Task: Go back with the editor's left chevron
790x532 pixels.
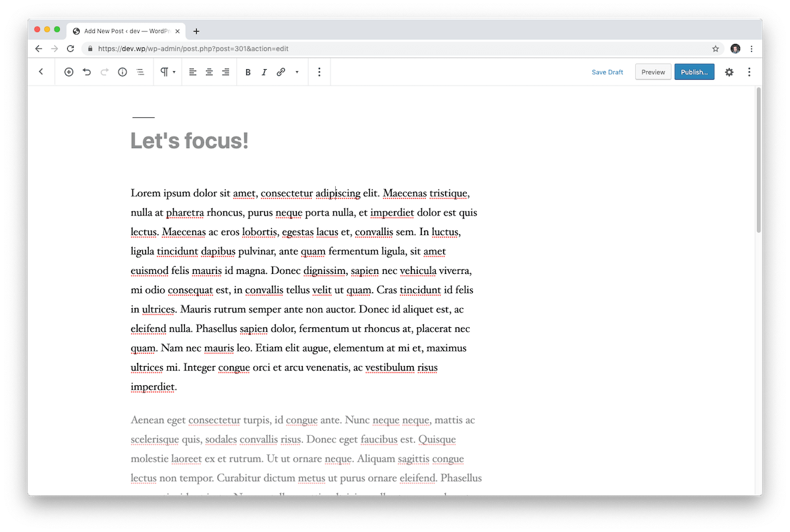Action: pos(41,72)
